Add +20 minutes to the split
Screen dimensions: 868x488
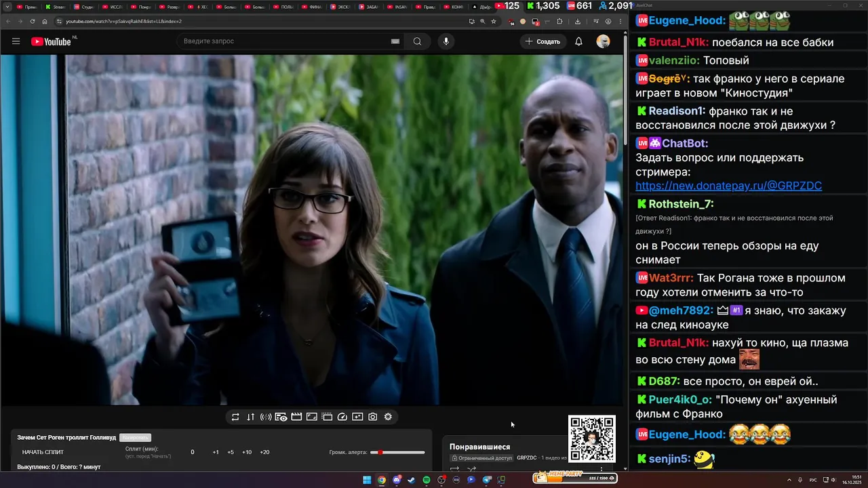(x=264, y=452)
